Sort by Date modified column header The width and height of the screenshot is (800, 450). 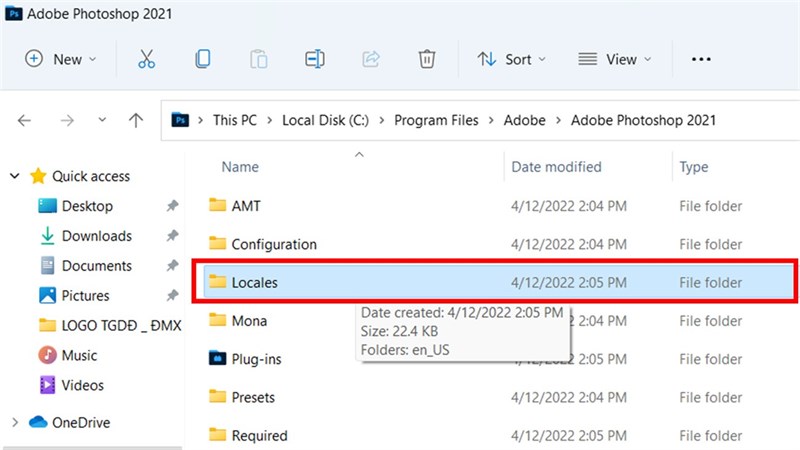pos(556,167)
